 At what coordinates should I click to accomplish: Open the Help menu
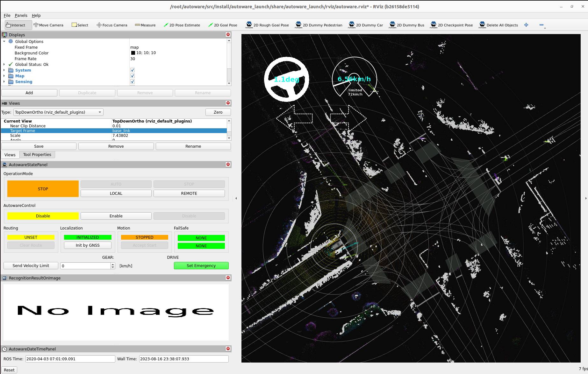pyautogui.click(x=36, y=15)
